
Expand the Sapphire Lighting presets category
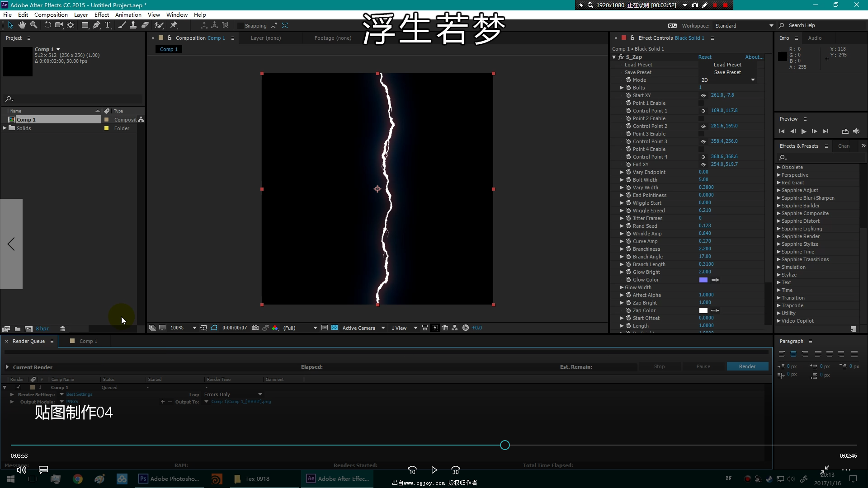click(779, 229)
